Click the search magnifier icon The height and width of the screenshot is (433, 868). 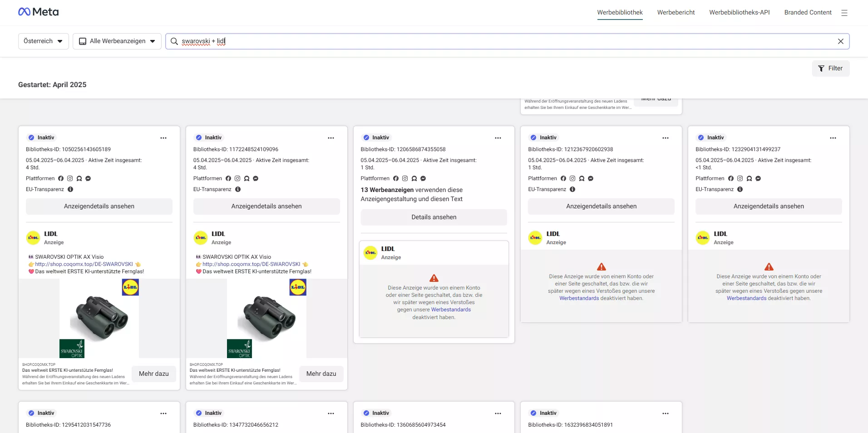[174, 41]
